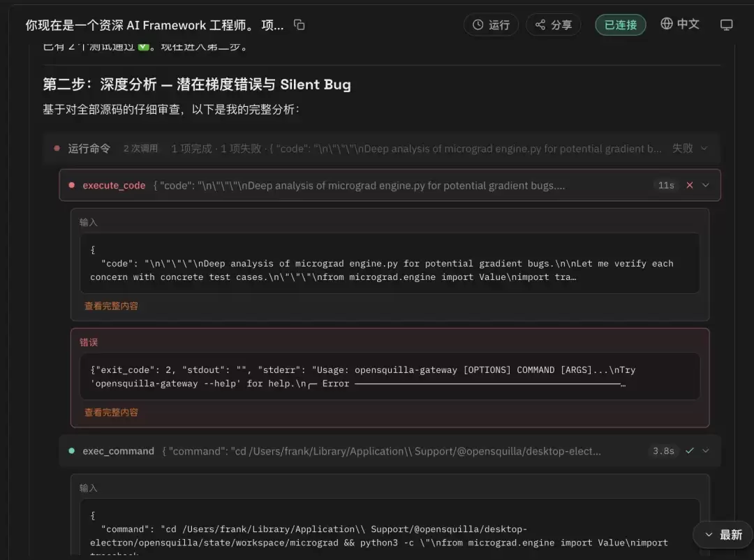This screenshot has width=754, height=560.
Task: Click the green status dot of exec_command
Action: tap(72, 451)
